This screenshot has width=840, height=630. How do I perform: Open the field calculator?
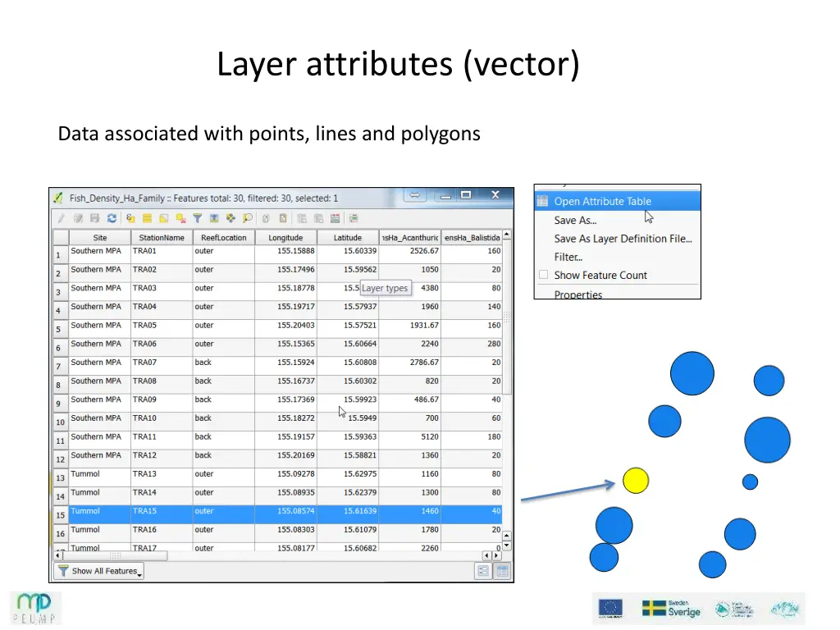click(336, 218)
